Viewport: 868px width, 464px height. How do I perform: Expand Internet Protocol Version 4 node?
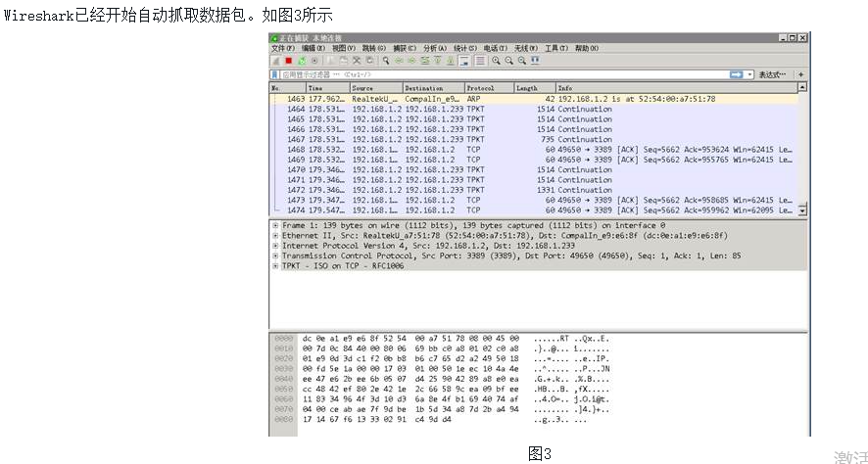275,246
